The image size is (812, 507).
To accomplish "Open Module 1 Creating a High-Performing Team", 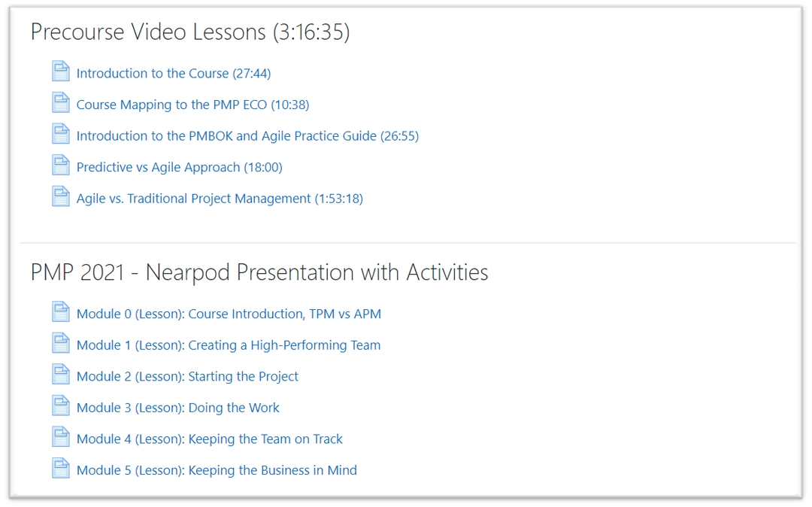I will pyautogui.click(x=229, y=346).
